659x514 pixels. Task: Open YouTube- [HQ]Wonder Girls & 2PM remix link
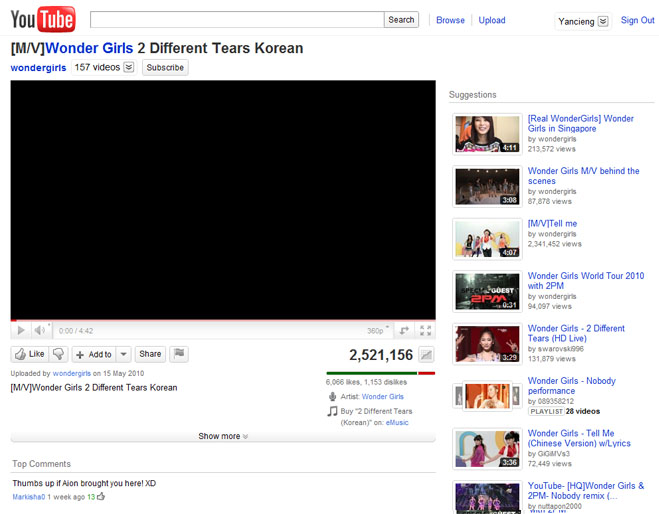(x=586, y=490)
